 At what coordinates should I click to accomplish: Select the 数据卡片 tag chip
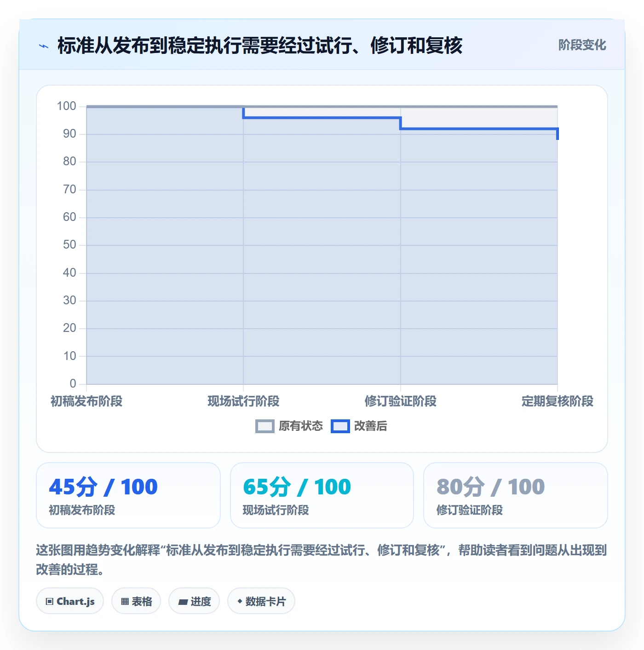coord(261,601)
